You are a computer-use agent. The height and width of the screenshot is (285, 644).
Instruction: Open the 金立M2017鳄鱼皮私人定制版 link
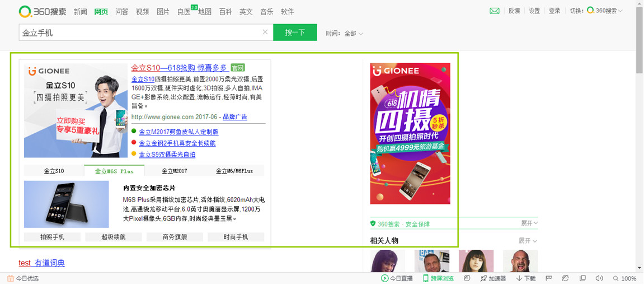[178, 132]
